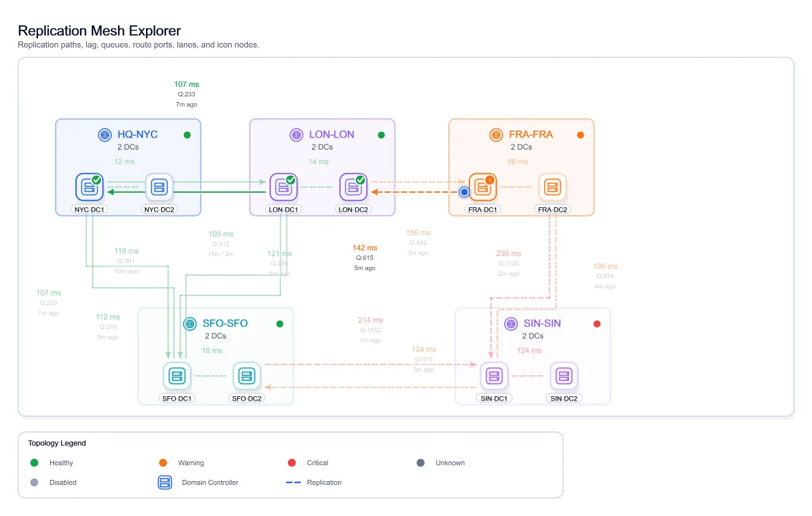Click the FRA-FRA site globe icon
Image resolution: width=812 pixels, height=516 pixels.
click(496, 134)
